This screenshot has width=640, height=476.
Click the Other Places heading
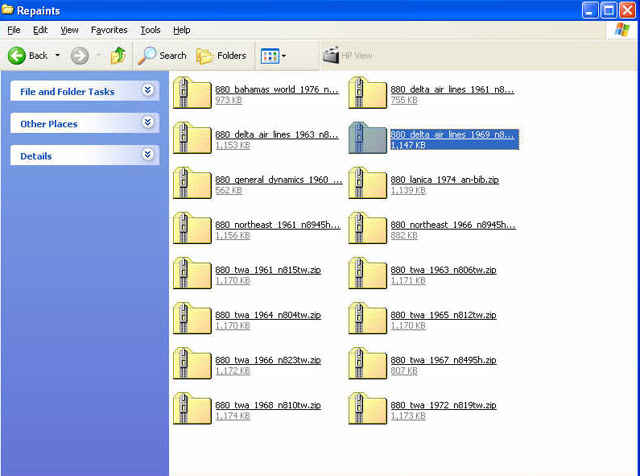pyautogui.click(x=49, y=124)
